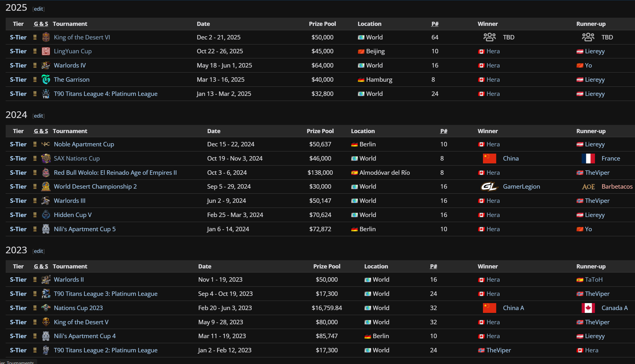The image size is (635, 364).
Task: Click the King of the Desert VI tournament icon
Action: point(46,37)
